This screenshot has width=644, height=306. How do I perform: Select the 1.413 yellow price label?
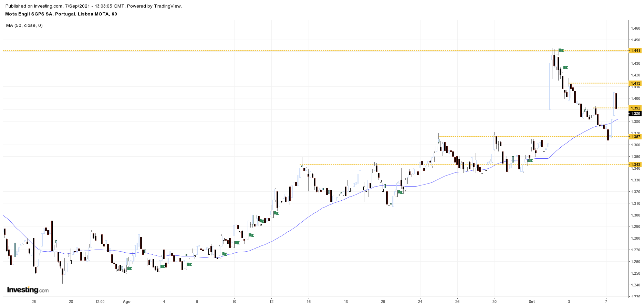(x=635, y=83)
